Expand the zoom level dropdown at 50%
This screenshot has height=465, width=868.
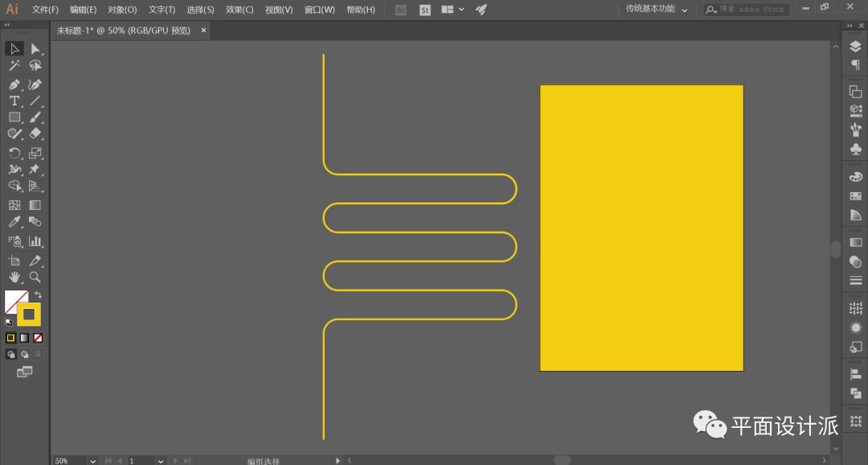[93, 461]
